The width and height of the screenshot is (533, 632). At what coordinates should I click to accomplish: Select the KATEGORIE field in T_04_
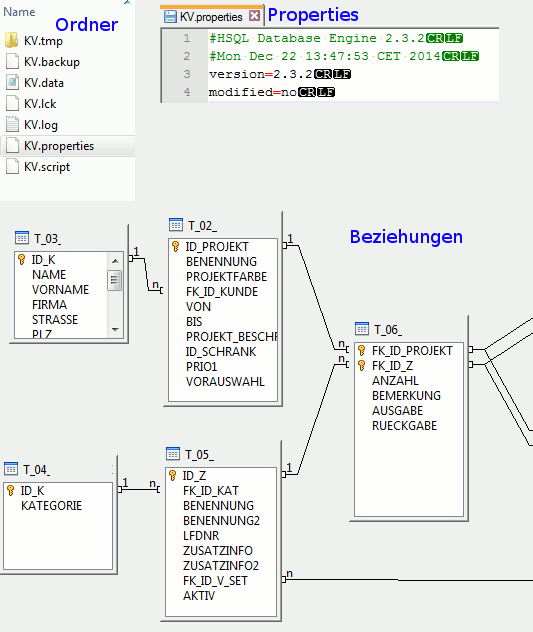pyautogui.click(x=52, y=505)
